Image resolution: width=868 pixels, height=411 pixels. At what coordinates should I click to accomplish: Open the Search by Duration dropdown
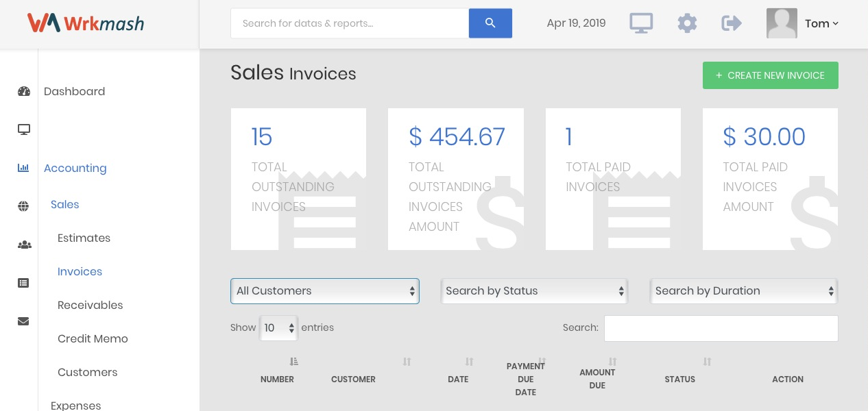coord(744,291)
